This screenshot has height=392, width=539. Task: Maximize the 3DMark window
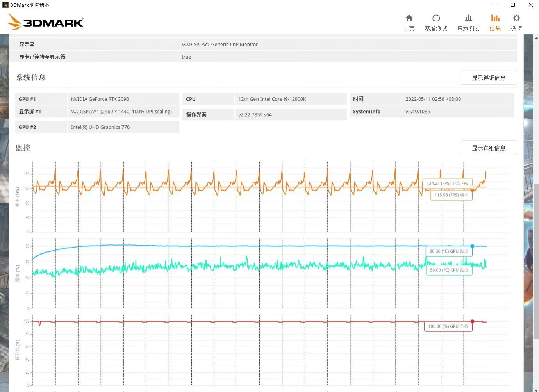(x=513, y=5)
